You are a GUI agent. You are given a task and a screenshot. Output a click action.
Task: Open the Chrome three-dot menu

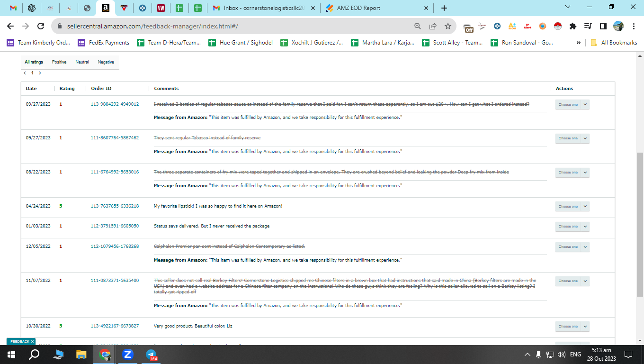point(634,26)
